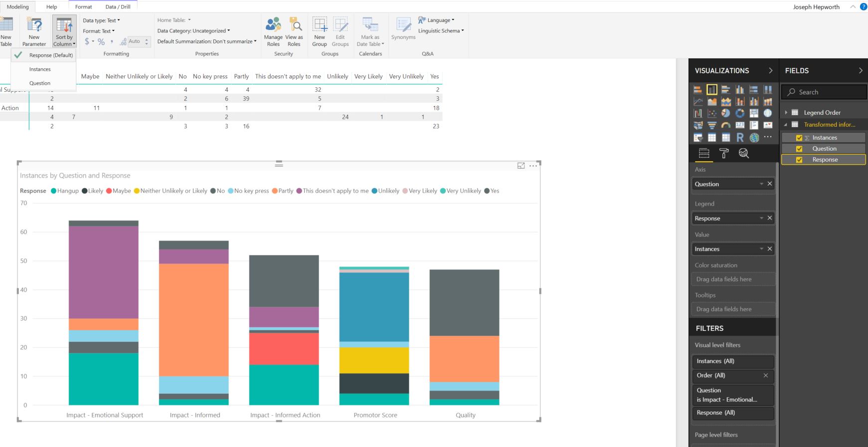
Task: Open the Format paint roller pane
Action: coord(724,153)
